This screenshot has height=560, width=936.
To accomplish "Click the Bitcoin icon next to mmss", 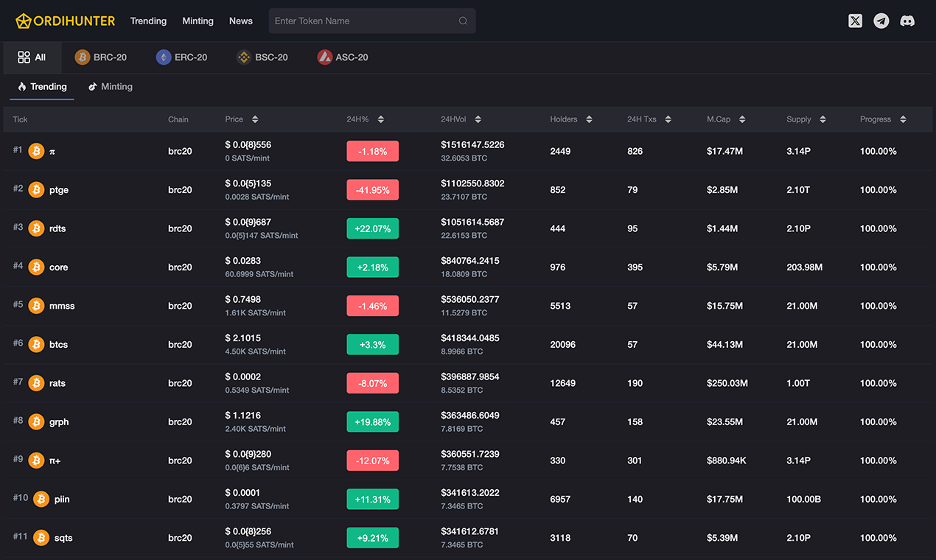I will click(36, 306).
